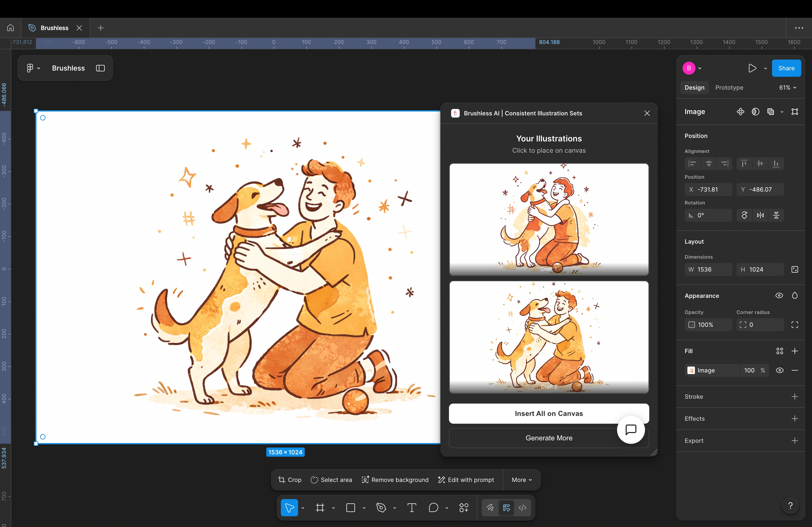Select the Pen tool
The image size is (812, 527).
point(381,508)
